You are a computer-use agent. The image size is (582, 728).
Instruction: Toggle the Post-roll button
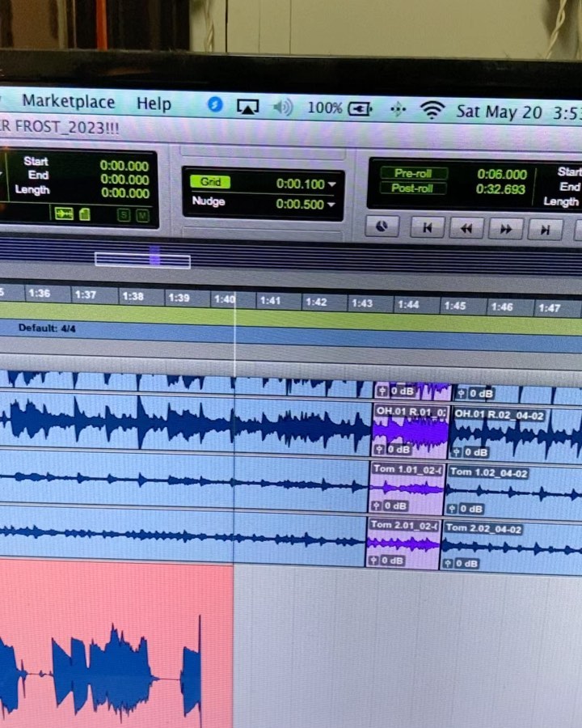412,188
